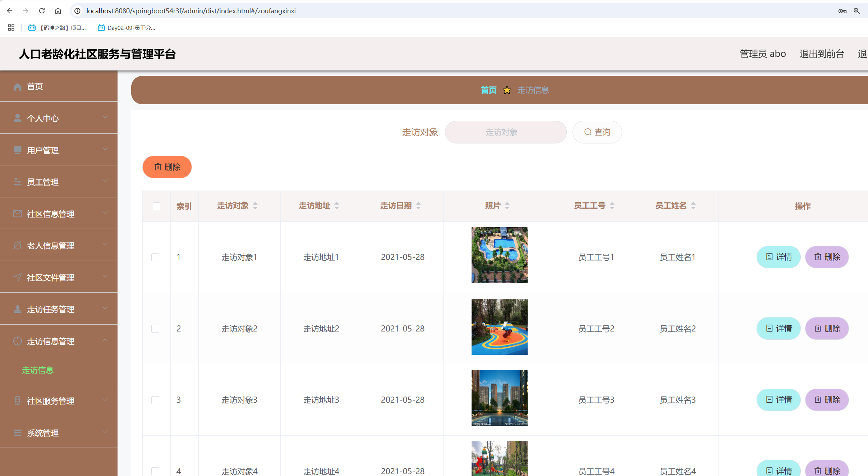Open the 走访信息 submenu item
This screenshot has width=868, height=476.
(38, 370)
